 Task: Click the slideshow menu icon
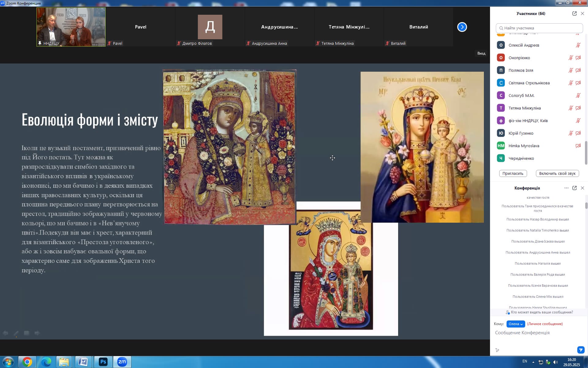pyautogui.click(x=27, y=333)
